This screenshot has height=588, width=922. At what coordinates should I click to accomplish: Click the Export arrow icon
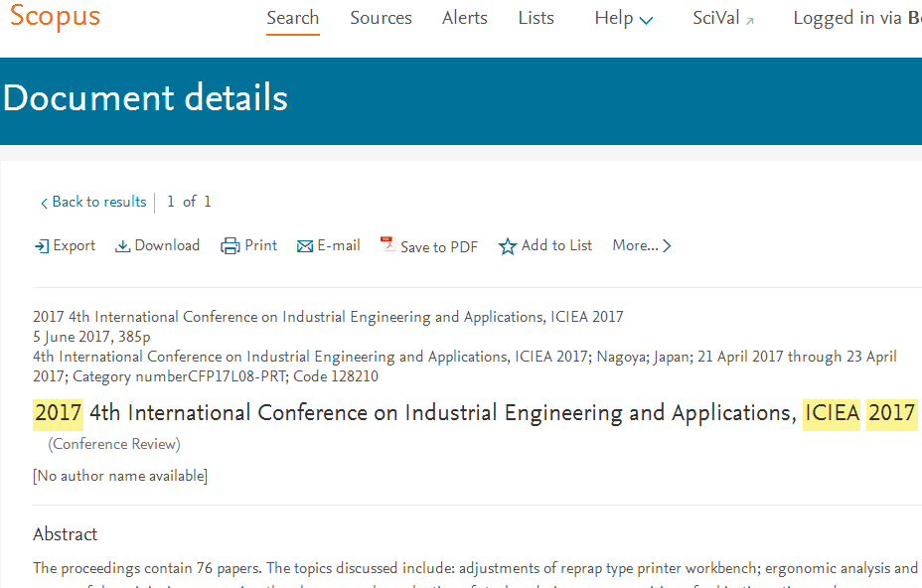pyautogui.click(x=41, y=246)
